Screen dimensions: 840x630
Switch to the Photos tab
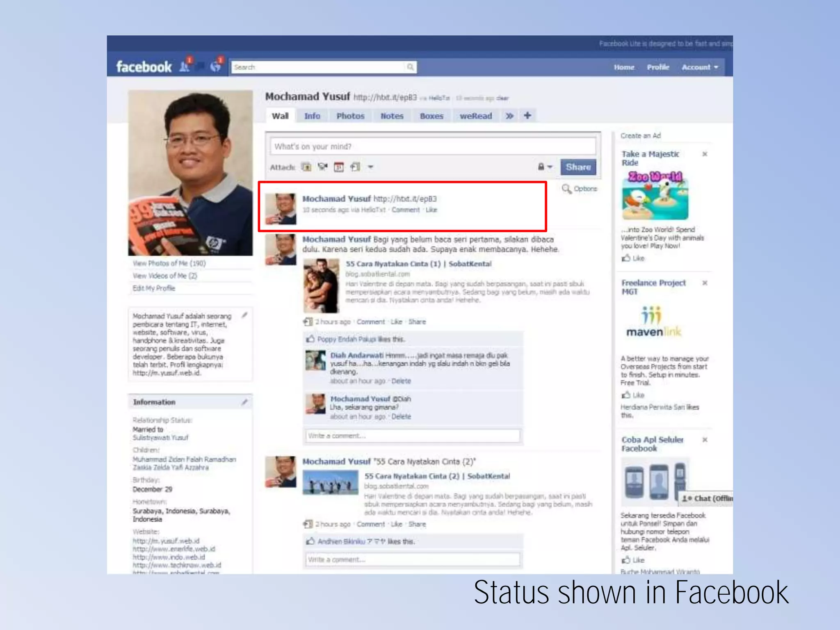tap(350, 116)
